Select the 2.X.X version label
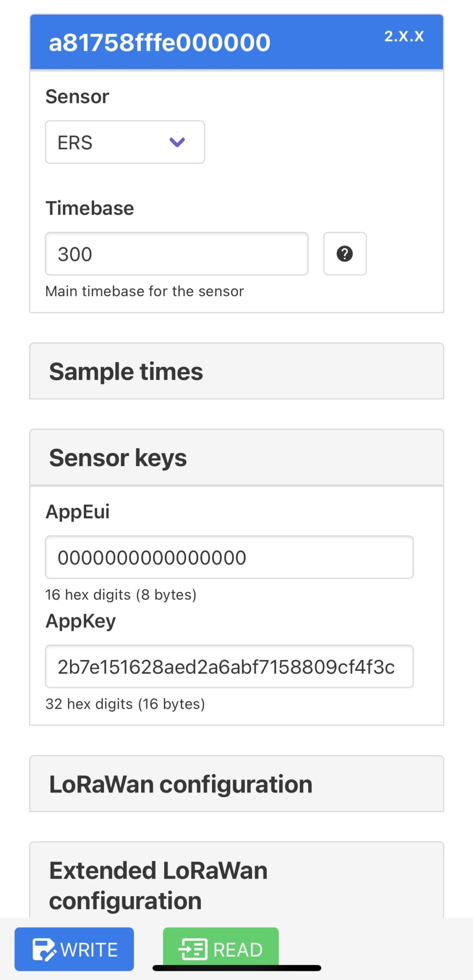Viewport: 473px width, 980px height. coord(405,37)
